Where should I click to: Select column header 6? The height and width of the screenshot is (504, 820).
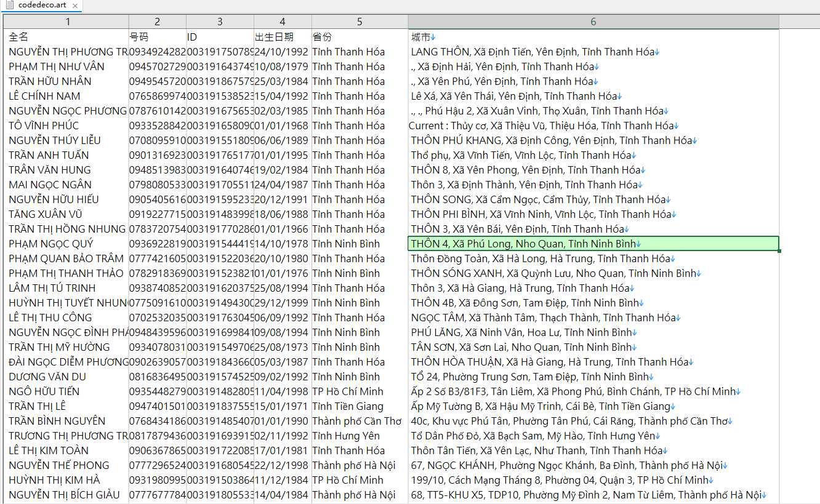pos(593,22)
